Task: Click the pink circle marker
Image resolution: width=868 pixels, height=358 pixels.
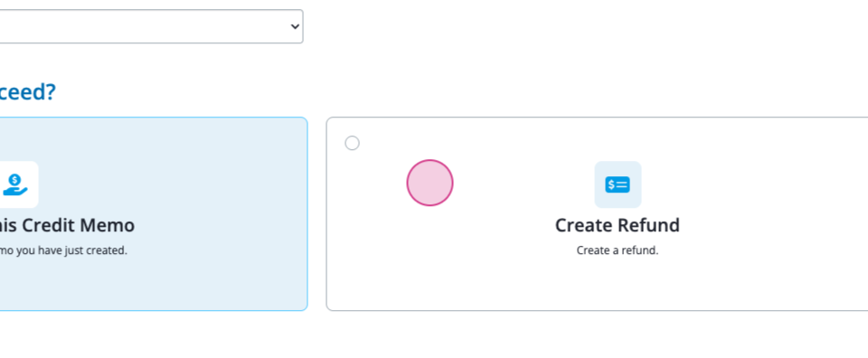Action: [x=430, y=184]
